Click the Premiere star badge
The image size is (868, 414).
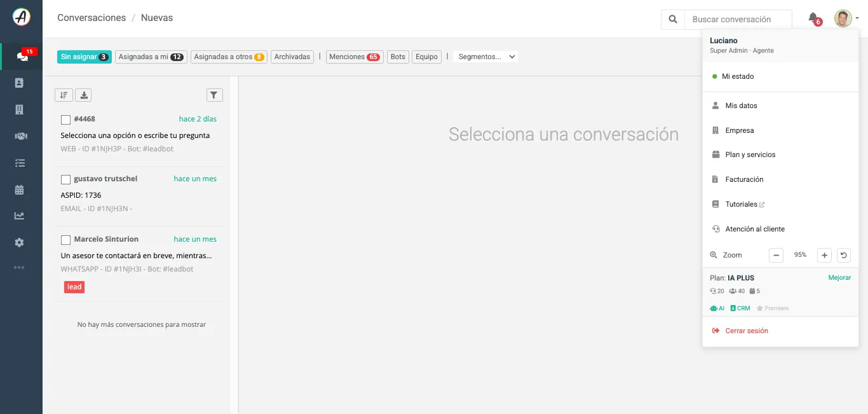click(x=773, y=308)
